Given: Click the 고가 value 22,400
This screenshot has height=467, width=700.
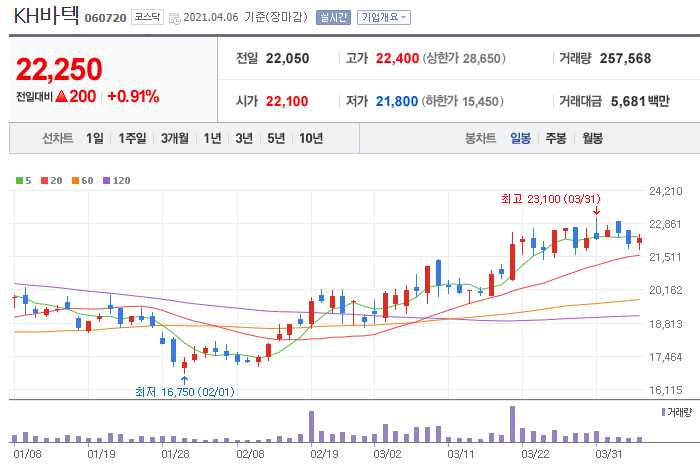Looking at the screenshot, I should point(397,58).
